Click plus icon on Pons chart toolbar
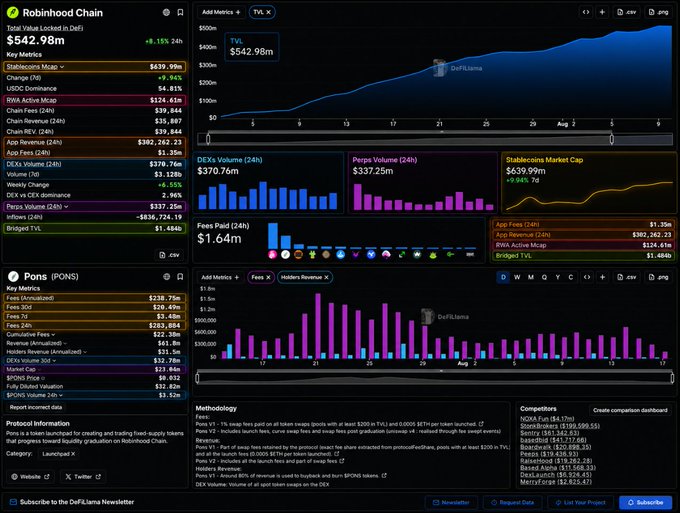Viewport: 680px width, 513px height. coord(602,277)
